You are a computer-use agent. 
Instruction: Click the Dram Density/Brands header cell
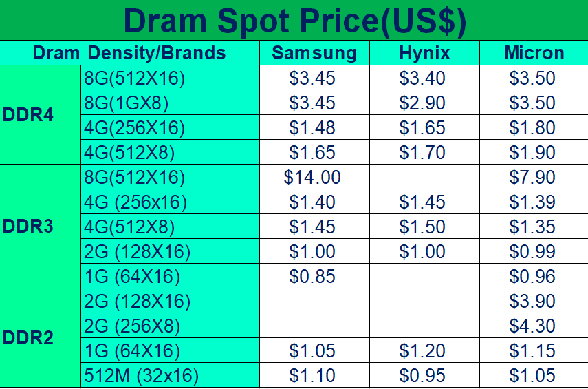pyautogui.click(x=129, y=53)
